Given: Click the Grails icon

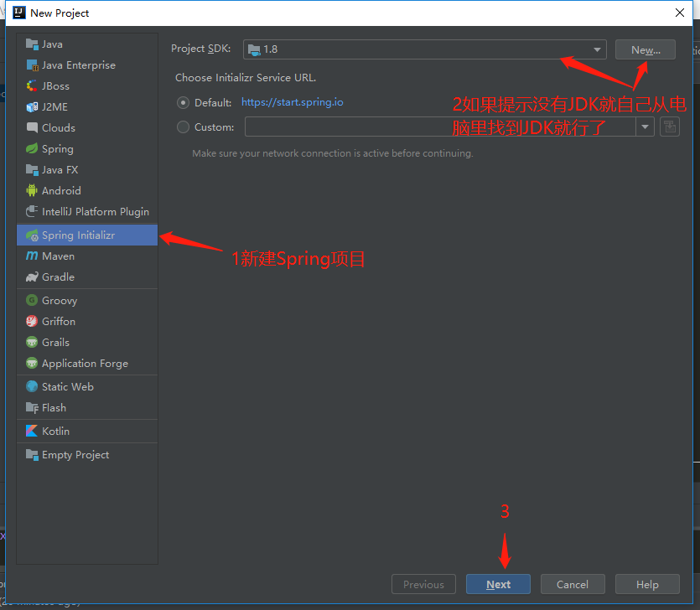Looking at the screenshot, I should (x=32, y=342).
